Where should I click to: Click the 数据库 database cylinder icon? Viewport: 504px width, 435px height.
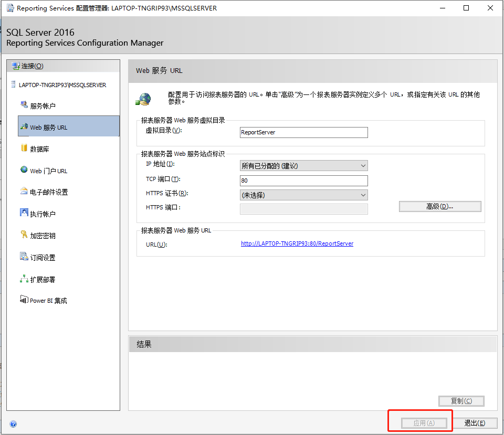pos(24,148)
